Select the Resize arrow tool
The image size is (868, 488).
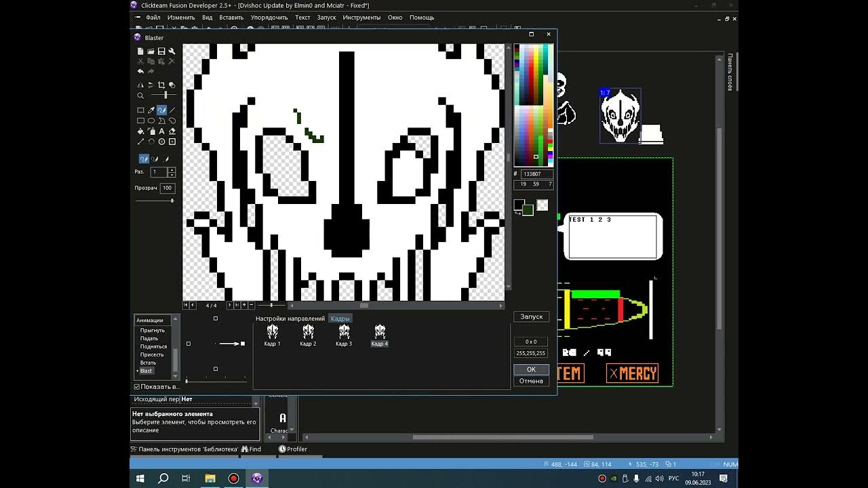click(140, 142)
